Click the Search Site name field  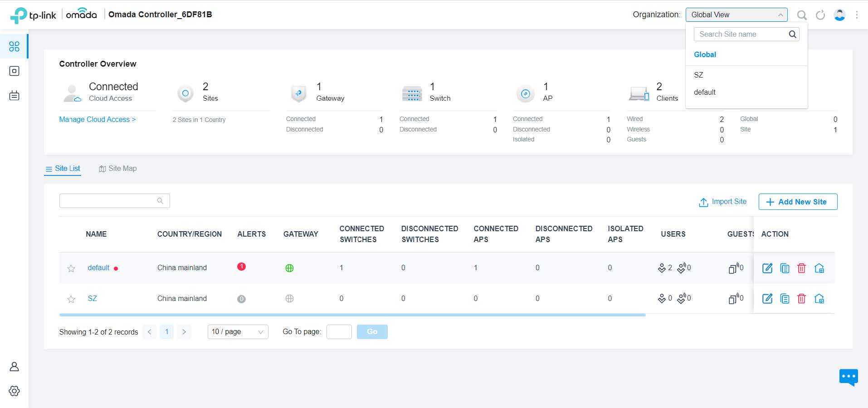coord(740,34)
